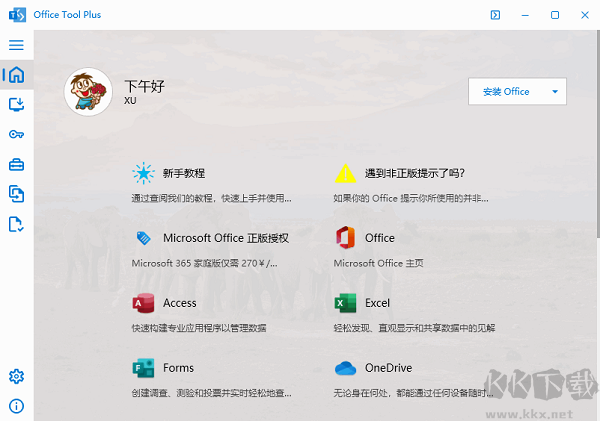Screen dimensions: 600x421
Task: Go to the Home page icon
Action: point(16,75)
